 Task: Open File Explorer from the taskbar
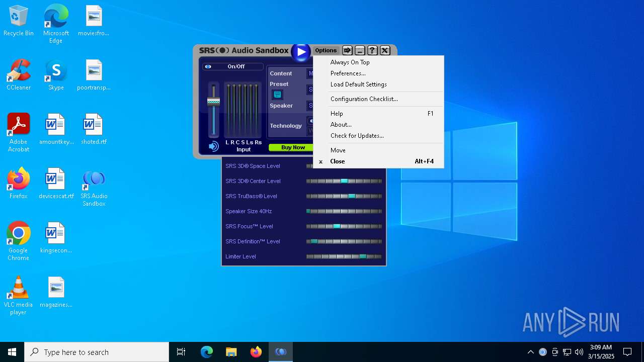point(231,352)
